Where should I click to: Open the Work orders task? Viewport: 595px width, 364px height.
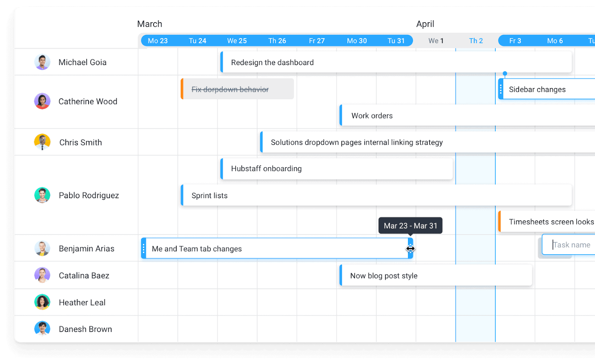(467, 115)
